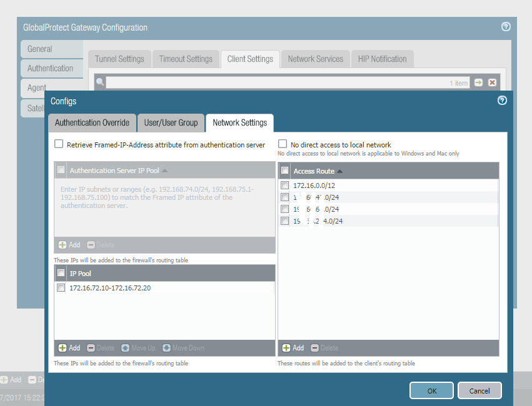Check the 172.16.72.10-172.16.72.20 pool row
532x406 pixels.
point(61,288)
